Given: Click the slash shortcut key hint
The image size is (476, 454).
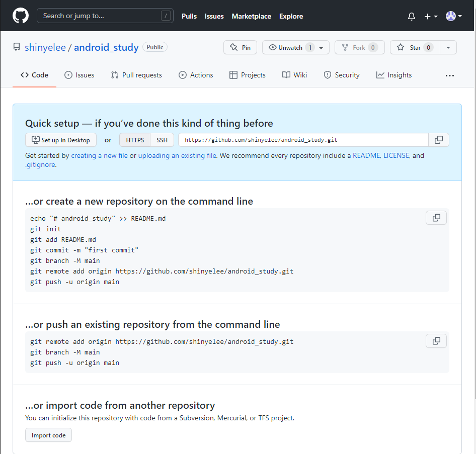Looking at the screenshot, I should point(166,16).
